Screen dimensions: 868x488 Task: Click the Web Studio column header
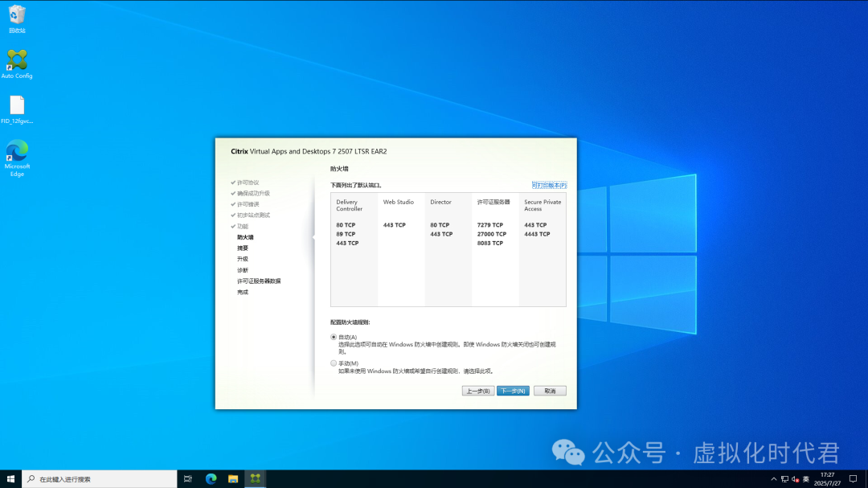(x=399, y=202)
